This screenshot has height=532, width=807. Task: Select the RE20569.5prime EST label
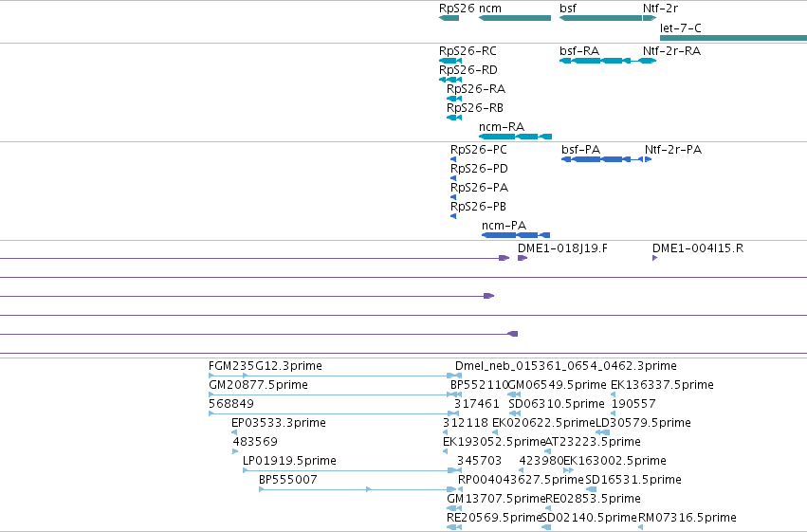pyautogui.click(x=495, y=518)
